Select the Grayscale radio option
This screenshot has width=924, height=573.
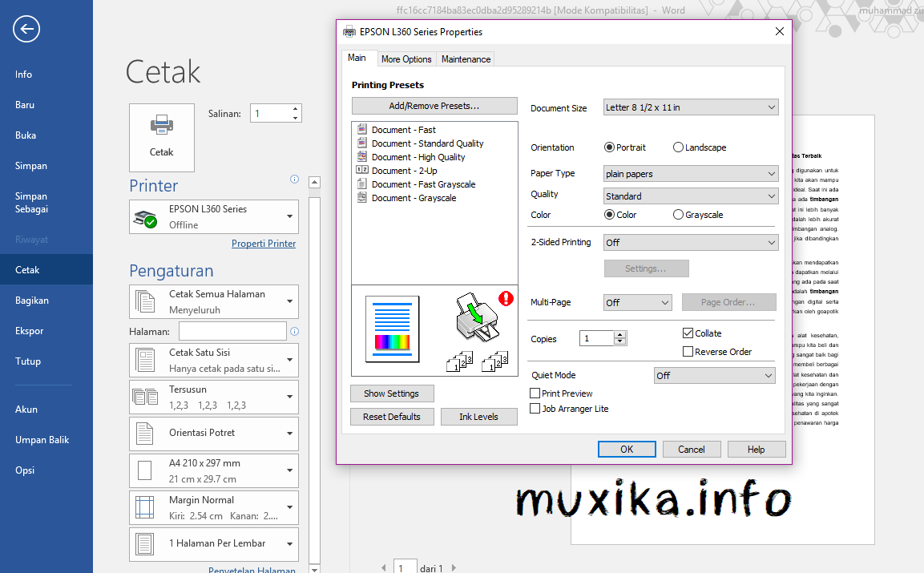(x=678, y=215)
